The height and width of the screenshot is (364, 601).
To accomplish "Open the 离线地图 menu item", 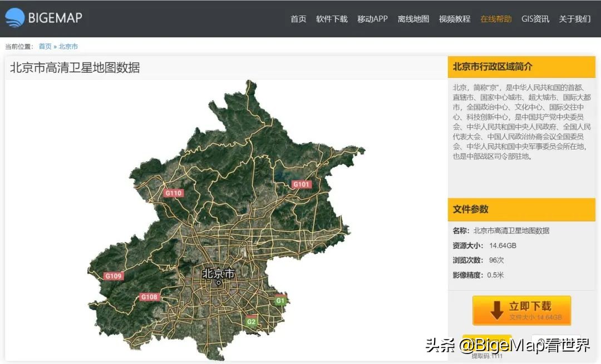I will [413, 18].
